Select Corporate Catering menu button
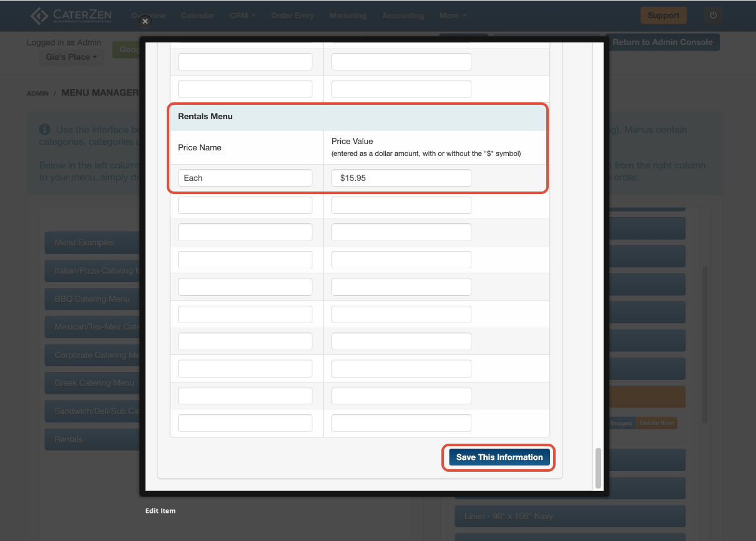 (92, 355)
